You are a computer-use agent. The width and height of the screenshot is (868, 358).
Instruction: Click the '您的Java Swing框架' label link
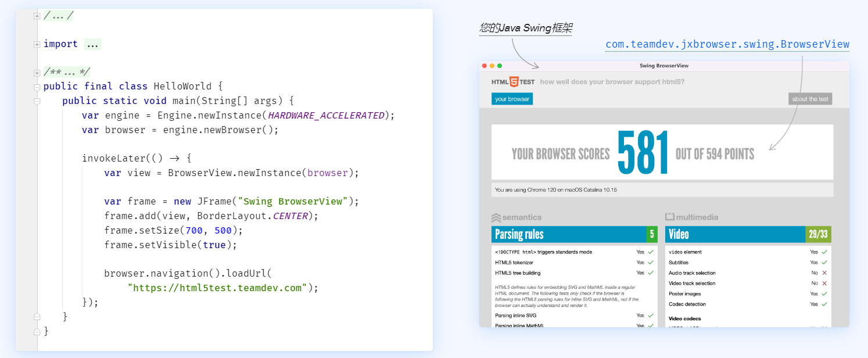(x=526, y=28)
